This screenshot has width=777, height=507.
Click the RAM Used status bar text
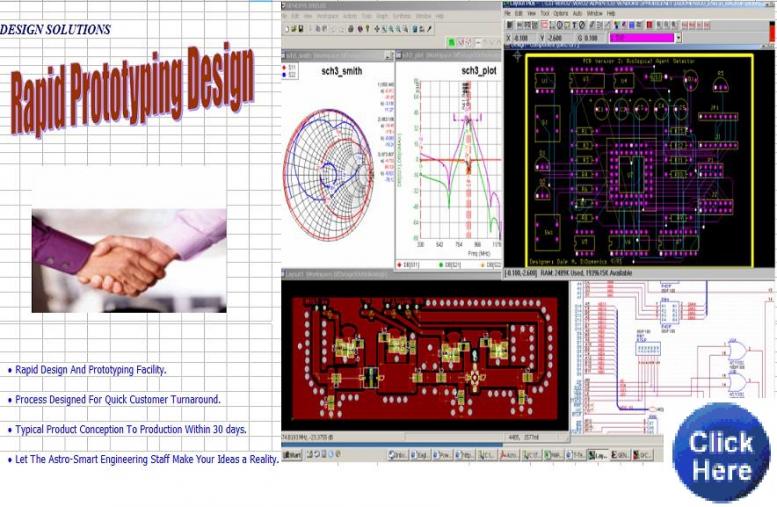[586, 273]
